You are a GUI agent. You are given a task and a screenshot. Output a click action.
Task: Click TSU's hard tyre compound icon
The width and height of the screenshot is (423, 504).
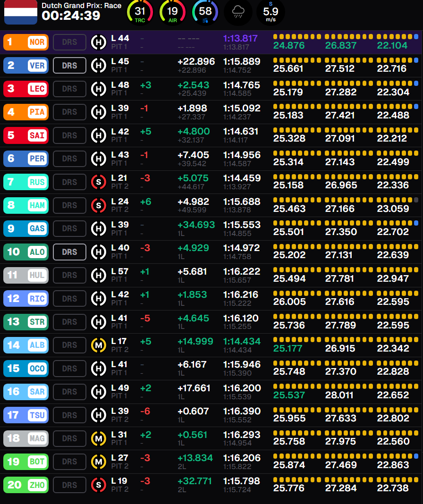[x=98, y=415]
